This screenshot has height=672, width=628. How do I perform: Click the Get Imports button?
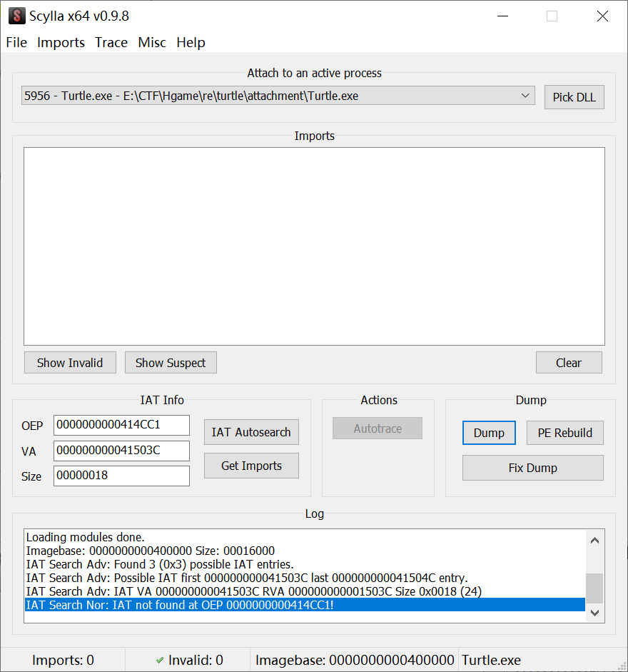point(251,466)
